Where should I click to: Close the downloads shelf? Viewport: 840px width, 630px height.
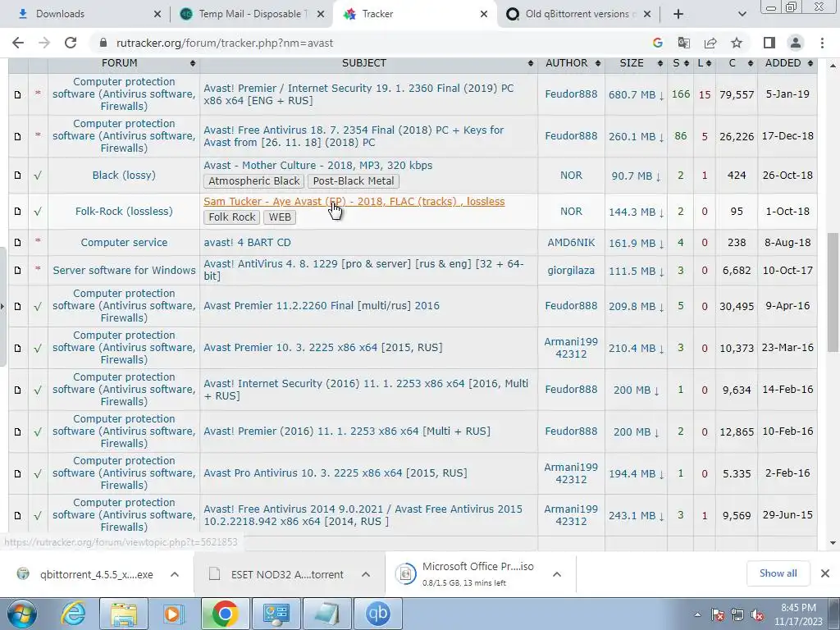pyautogui.click(x=825, y=573)
